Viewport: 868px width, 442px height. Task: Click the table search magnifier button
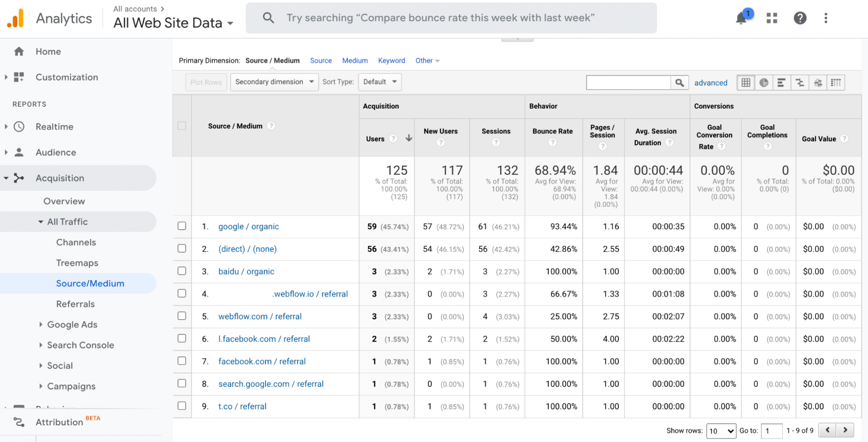[680, 82]
